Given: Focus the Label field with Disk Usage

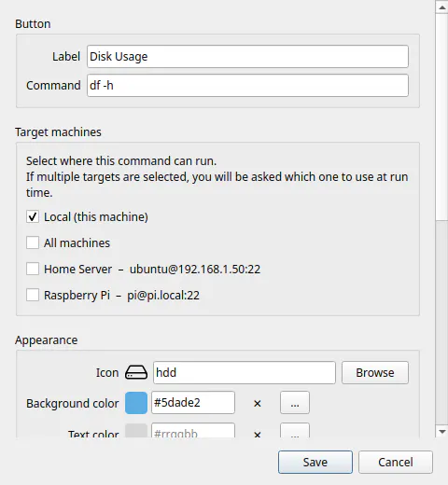Looking at the screenshot, I should (x=247, y=57).
